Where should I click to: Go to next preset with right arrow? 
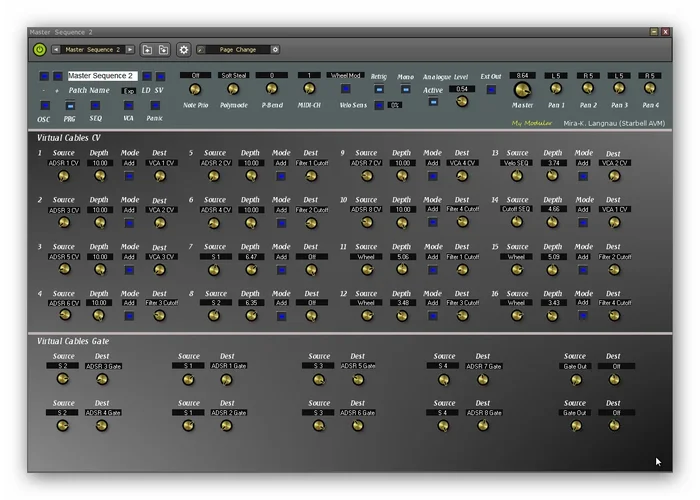click(x=128, y=49)
